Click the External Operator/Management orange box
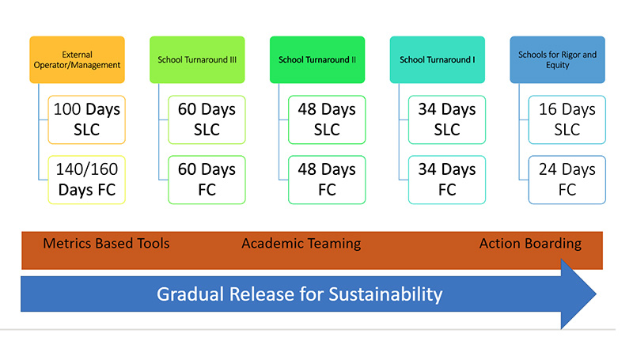633x364 pixels. coord(77,59)
